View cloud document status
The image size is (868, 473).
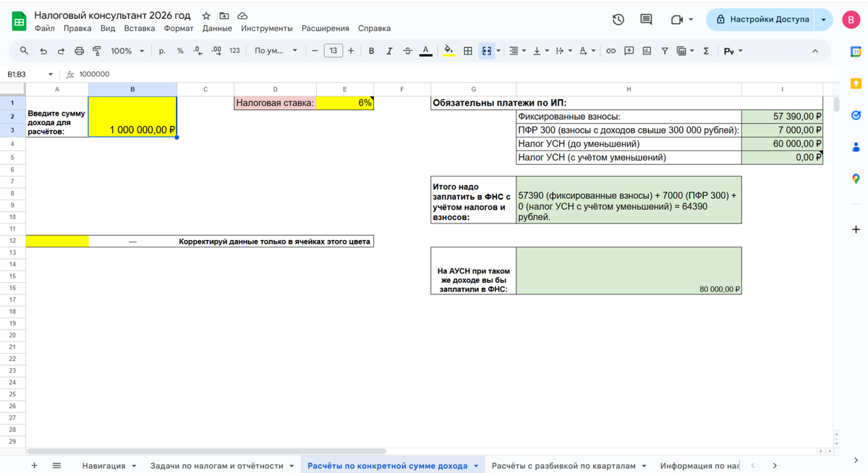[x=242, y=15]
